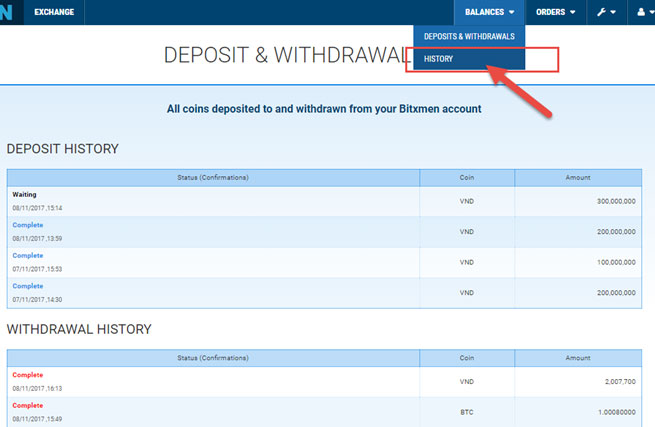Open the wrench settings menu

coord(606,12)
